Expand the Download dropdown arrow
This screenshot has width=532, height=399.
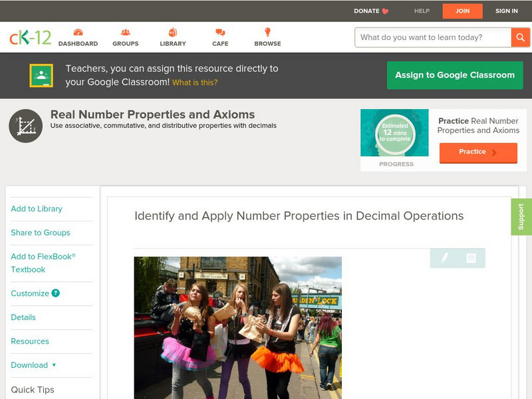click(54, 365)
